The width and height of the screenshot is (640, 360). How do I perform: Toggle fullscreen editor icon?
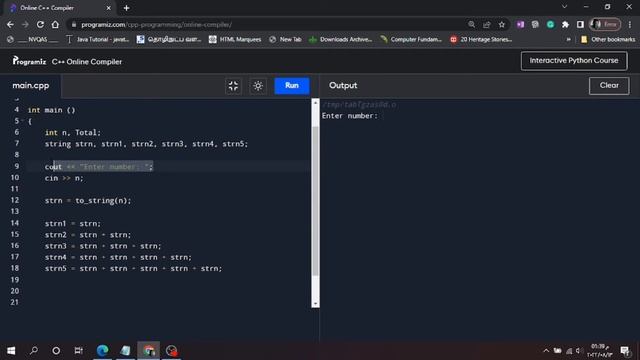pos(233,86)
